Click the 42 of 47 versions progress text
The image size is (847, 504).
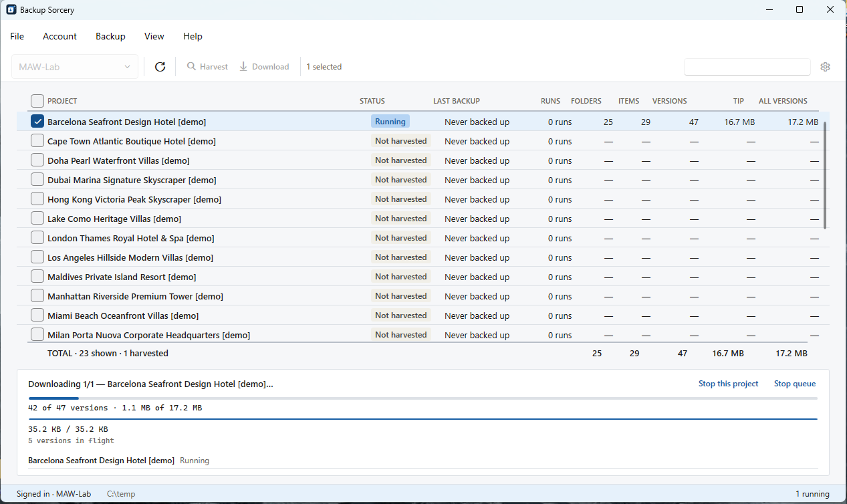pos(115,408)
